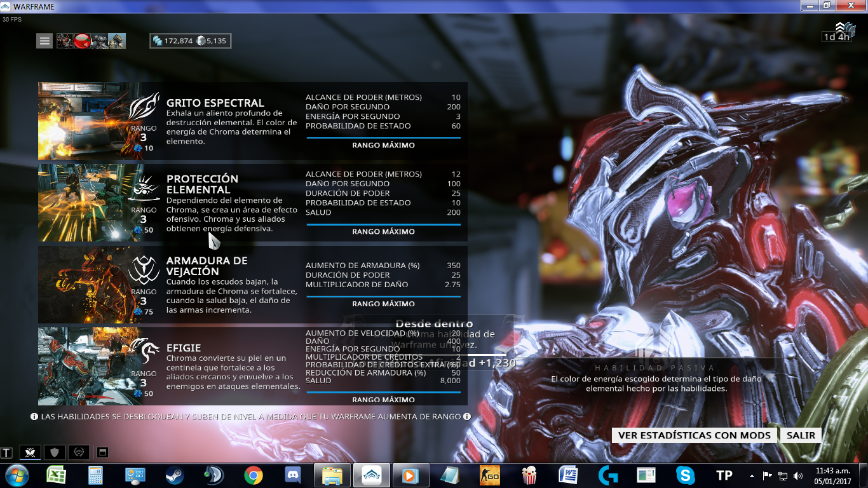Select the wings chat tab icon
This screenshot has height=488, width=868.
click(x=31, y=452)
